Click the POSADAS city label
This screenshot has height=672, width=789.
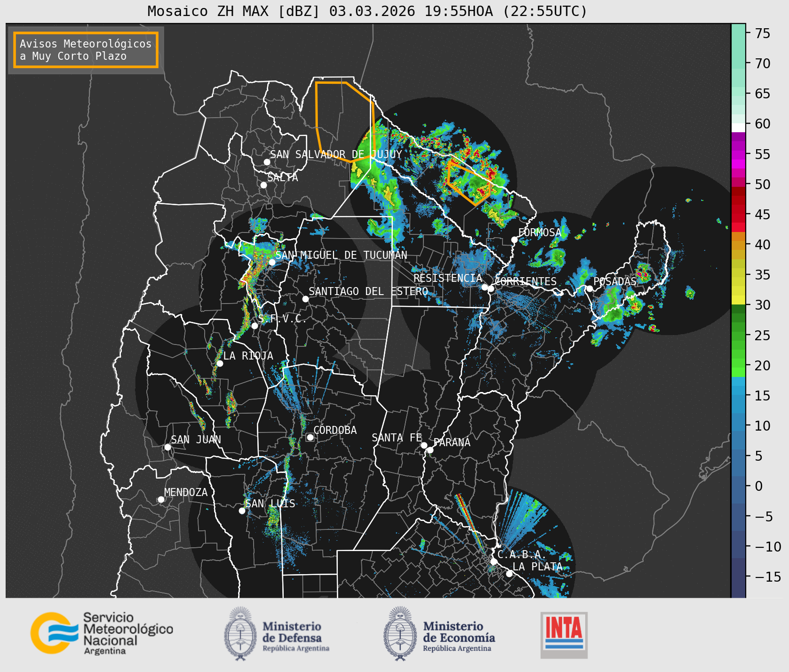pyautogui.click(x=615, y=281)
